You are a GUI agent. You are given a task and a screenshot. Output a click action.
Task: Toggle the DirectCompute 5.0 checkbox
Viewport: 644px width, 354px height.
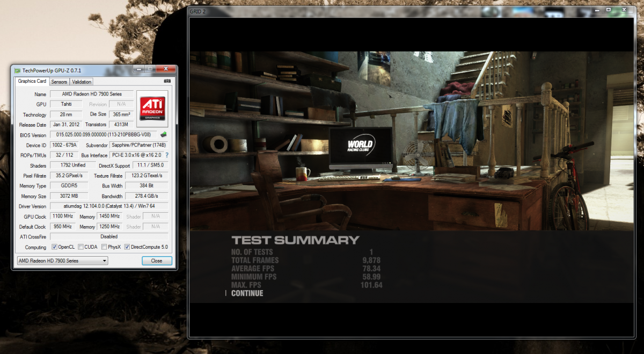tap(127, 247)
